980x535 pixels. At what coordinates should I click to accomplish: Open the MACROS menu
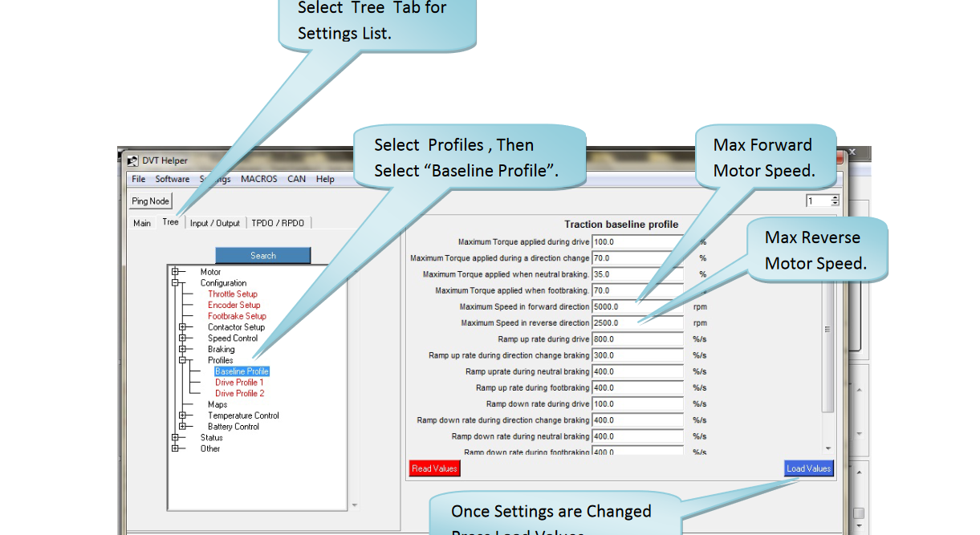pyautogui.click(x=258, y=179)
